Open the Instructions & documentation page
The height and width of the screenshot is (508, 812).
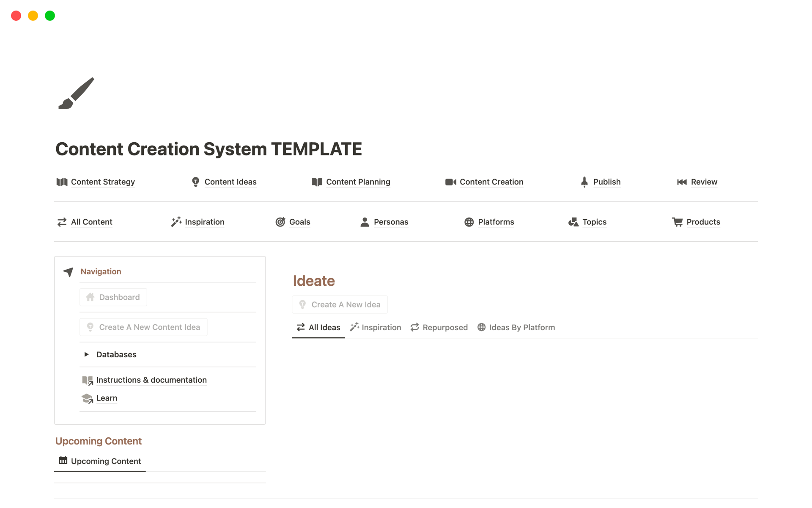coord(151,380)
